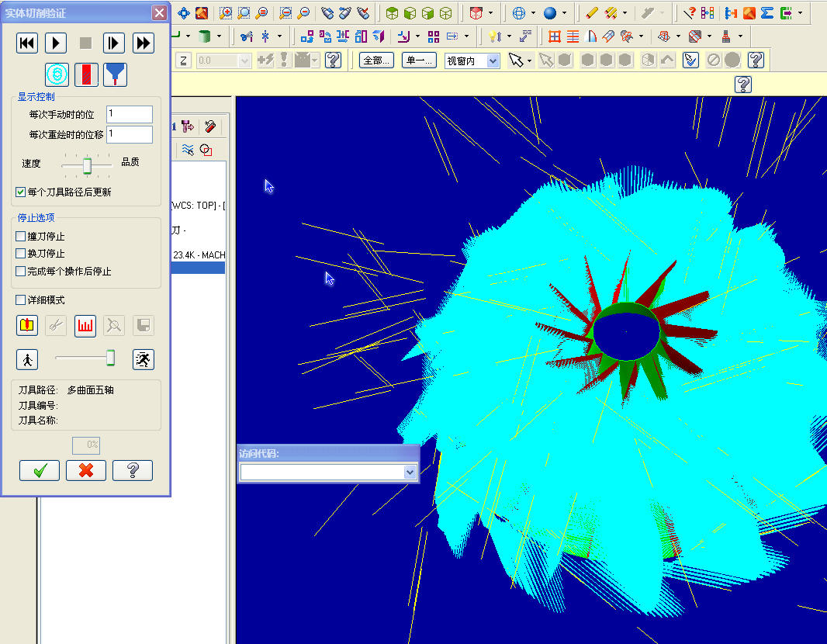Open the 视窗内 selection dropdown
Viewport: 827px width, 644px height.
(x=493, y=61)
